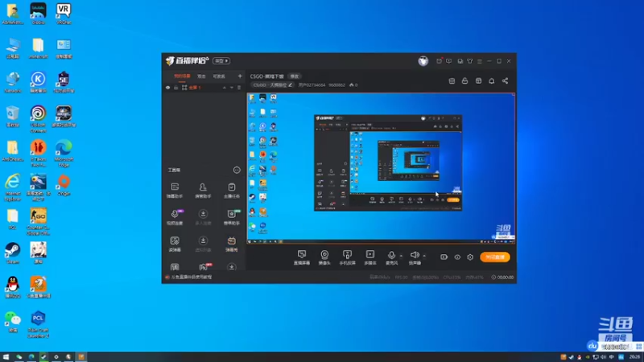Click the stream preview area
The height and width of the screenshot is (362, 644).
tap(381, 168)
